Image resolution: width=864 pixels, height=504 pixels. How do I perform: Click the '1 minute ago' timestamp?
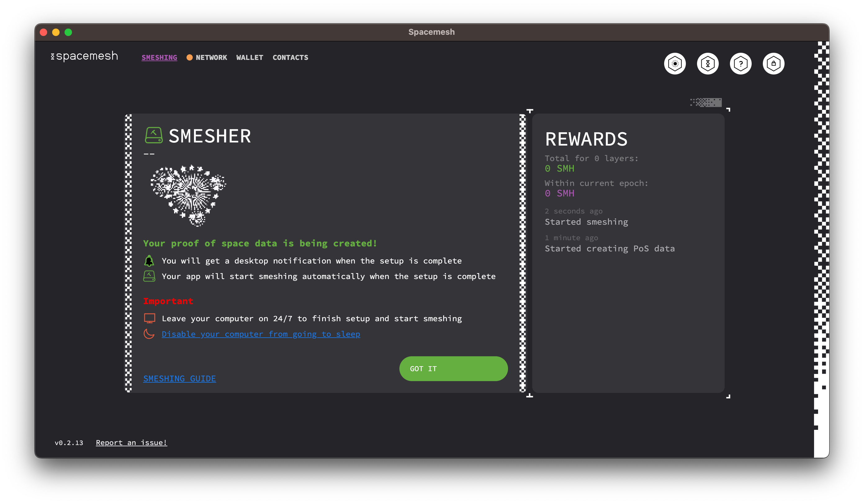click(571, 238)
